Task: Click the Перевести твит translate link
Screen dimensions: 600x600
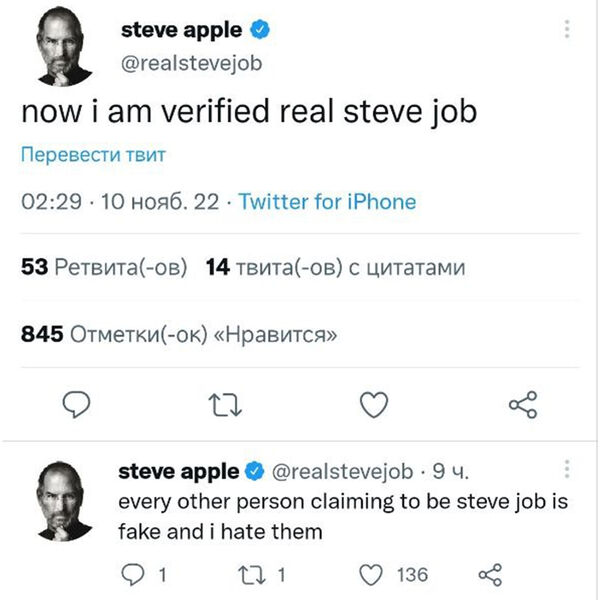Action: (x=93, y=155)
